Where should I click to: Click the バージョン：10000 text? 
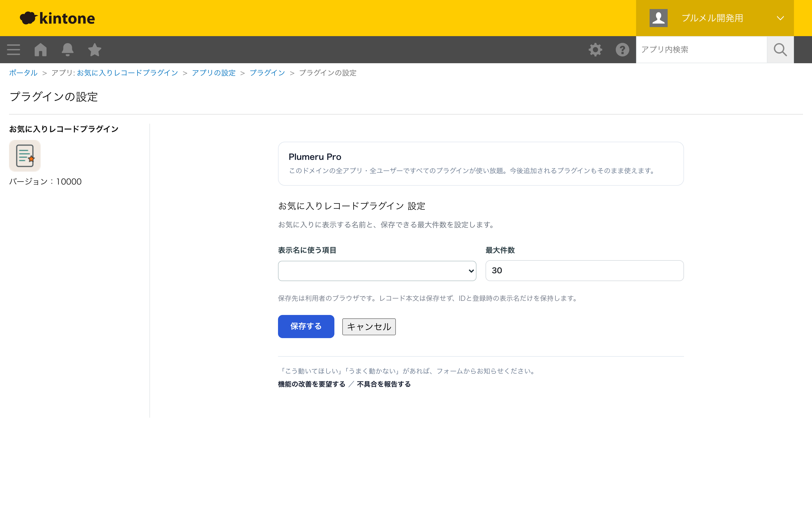point(45,181)
